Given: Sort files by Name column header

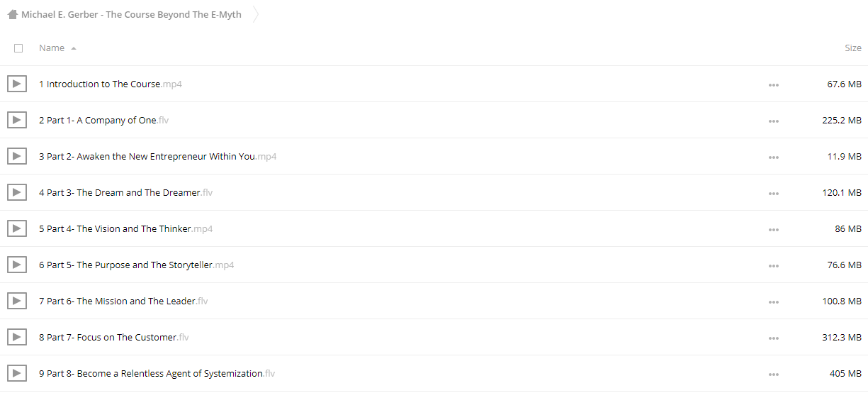Looking at the screenshot, I should point(52,48).
